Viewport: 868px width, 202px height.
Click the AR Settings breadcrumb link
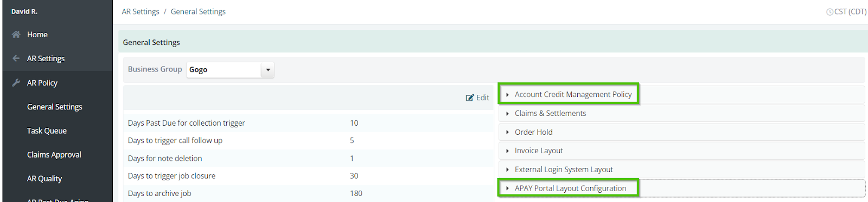(141, 11)
